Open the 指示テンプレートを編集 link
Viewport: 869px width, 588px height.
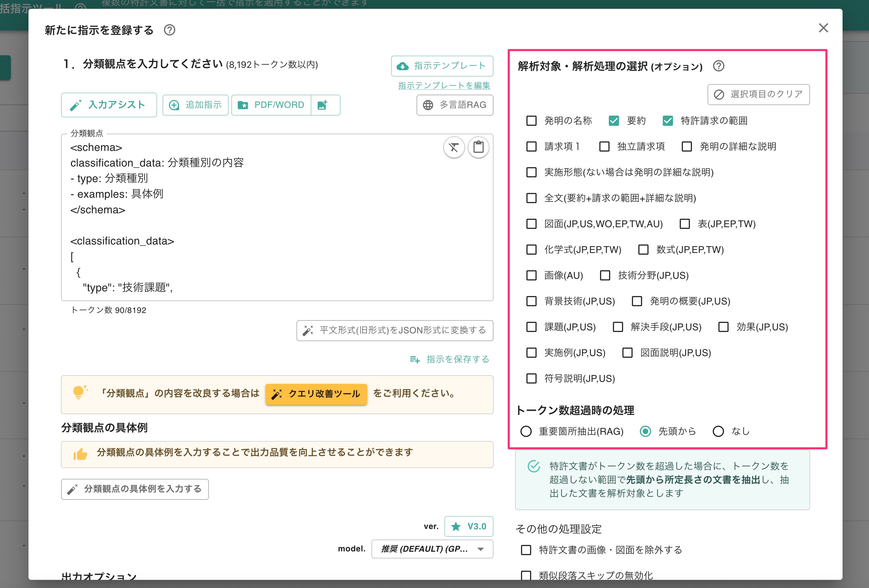[x=444, y=85]
